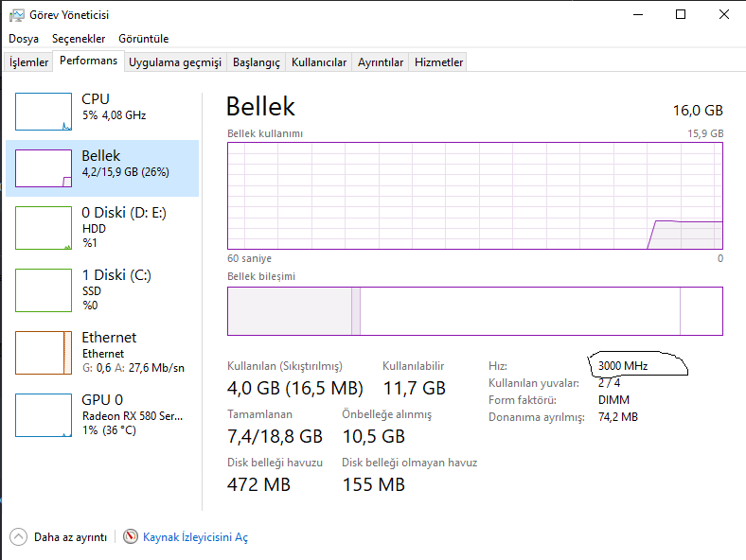Select the GPU 0 Radeon graph thumbnail
This screenshot has height=560, width=746.
coord(44,414)
